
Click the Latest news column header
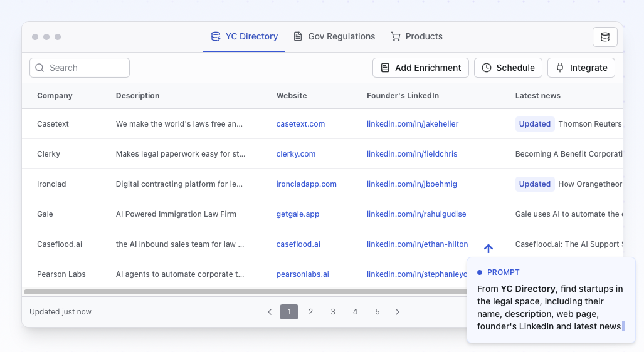(538, 96)
